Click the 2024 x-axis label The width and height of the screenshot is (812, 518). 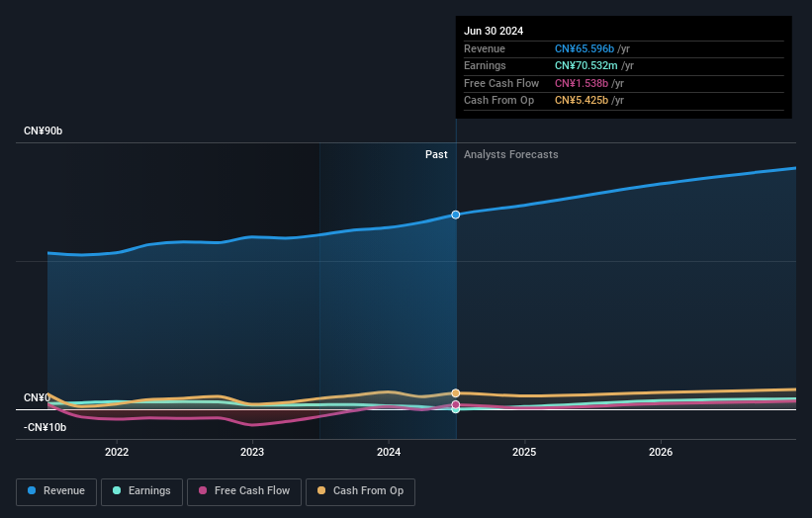pyautogui.click(x=389, y=452)
